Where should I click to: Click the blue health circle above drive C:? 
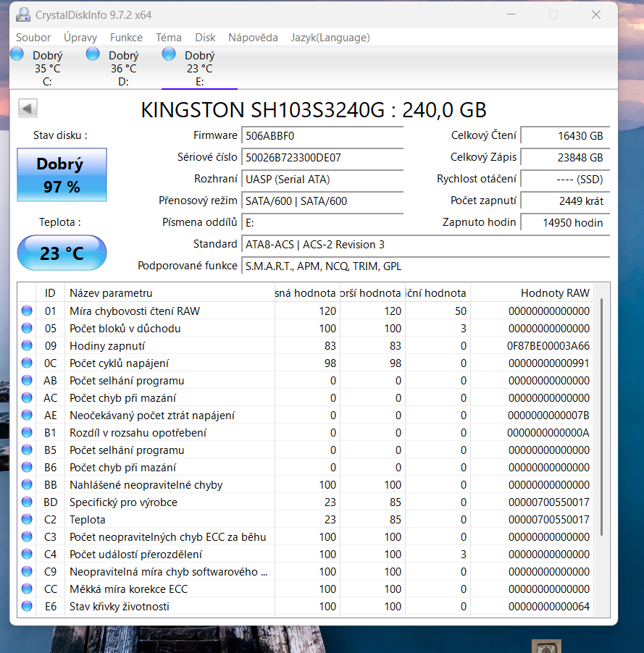[16, 53]
